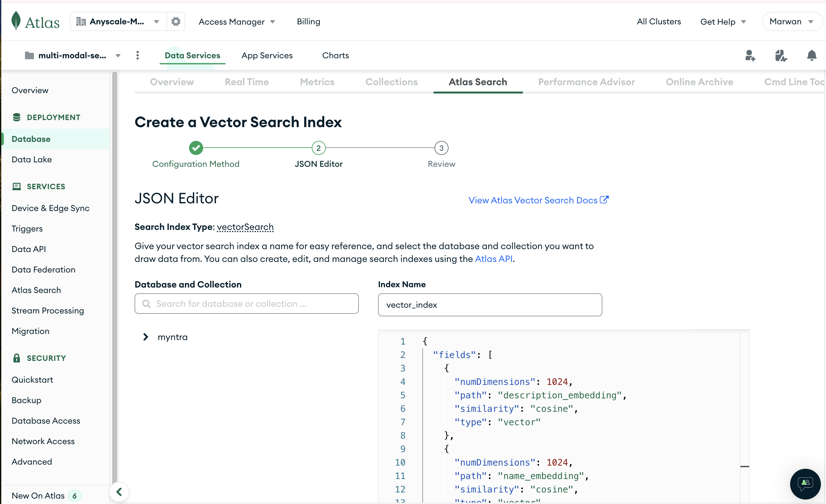Click View Atlas Vector Search Docs link
Screen dimensions: 826x504
tap(538, 200)
